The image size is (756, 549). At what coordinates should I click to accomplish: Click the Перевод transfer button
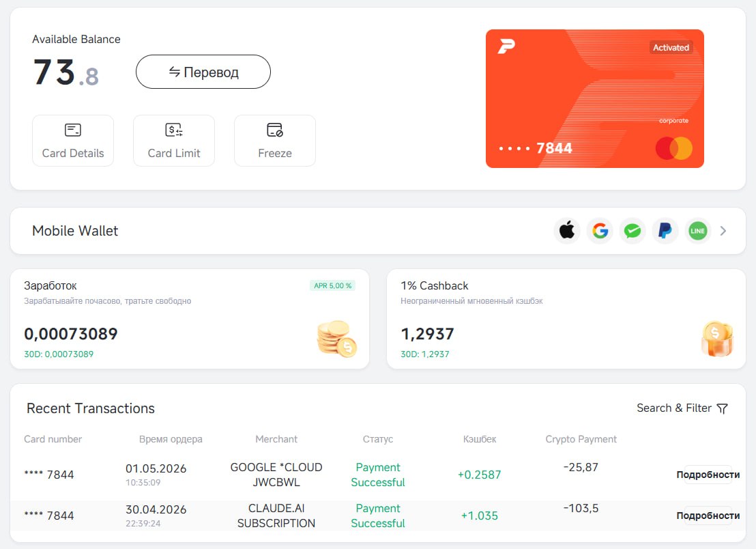(x=203, y=72)
